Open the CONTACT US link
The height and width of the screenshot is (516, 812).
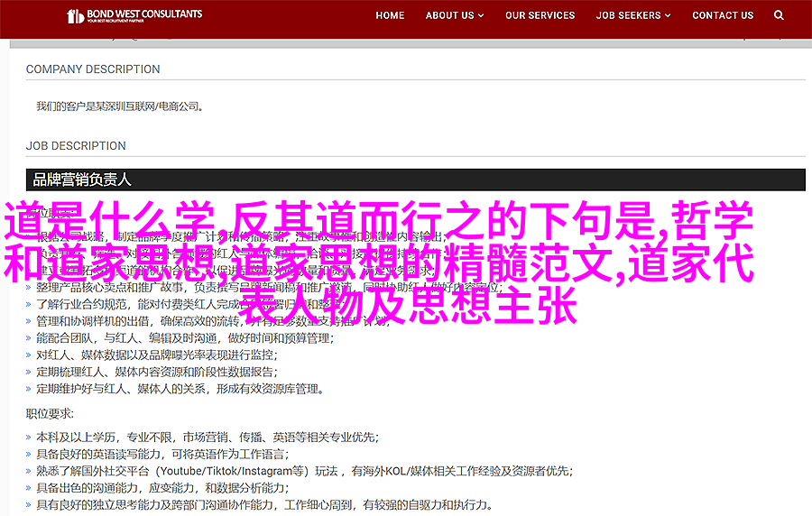(x=723, y=15)
